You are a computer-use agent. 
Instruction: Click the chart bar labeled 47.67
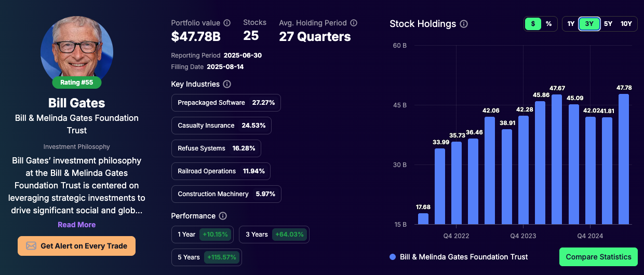557,159
